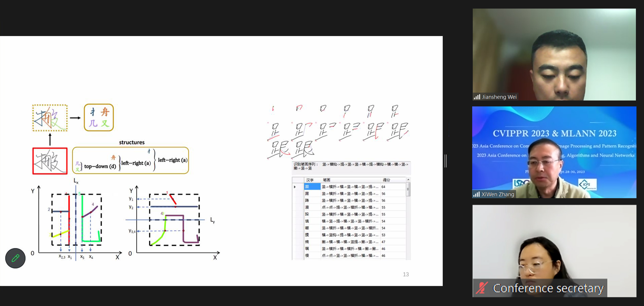The image size is (644, 306).
Task: Click the signal strength icon beside XiWen Zhang
Action: click(x=476, y=194)
